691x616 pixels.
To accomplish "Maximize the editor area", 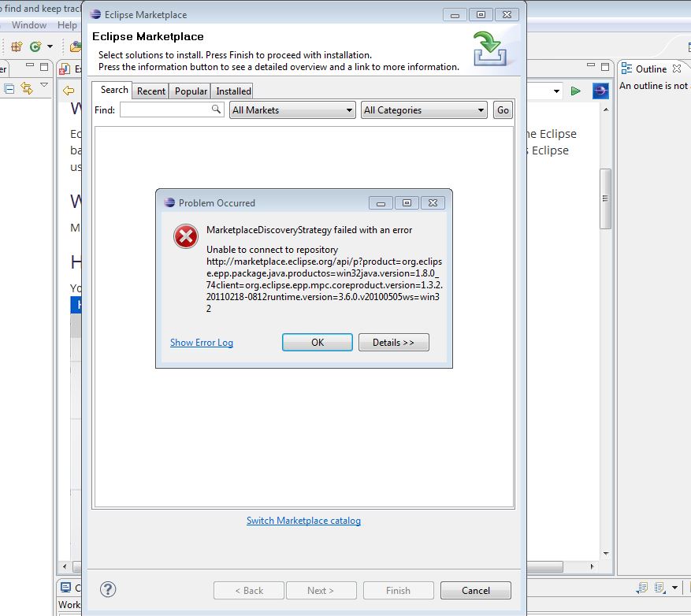I will (605, 67).
